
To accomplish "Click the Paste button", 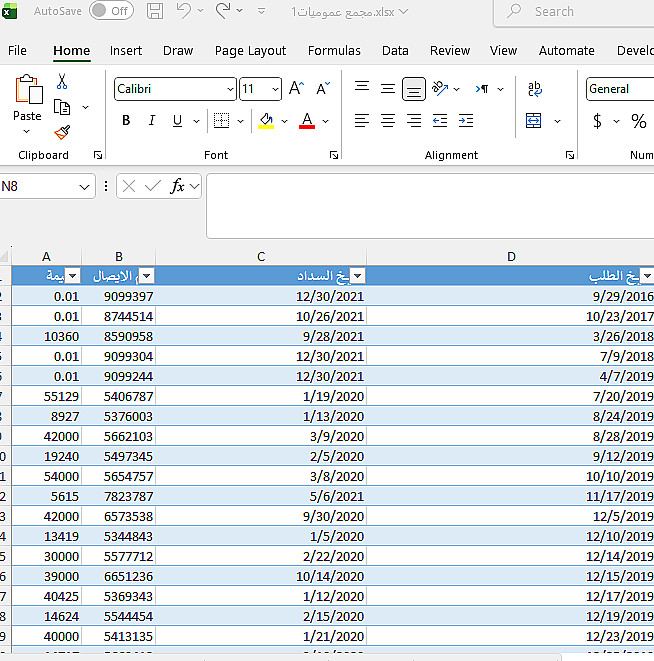I will [28, 92].
